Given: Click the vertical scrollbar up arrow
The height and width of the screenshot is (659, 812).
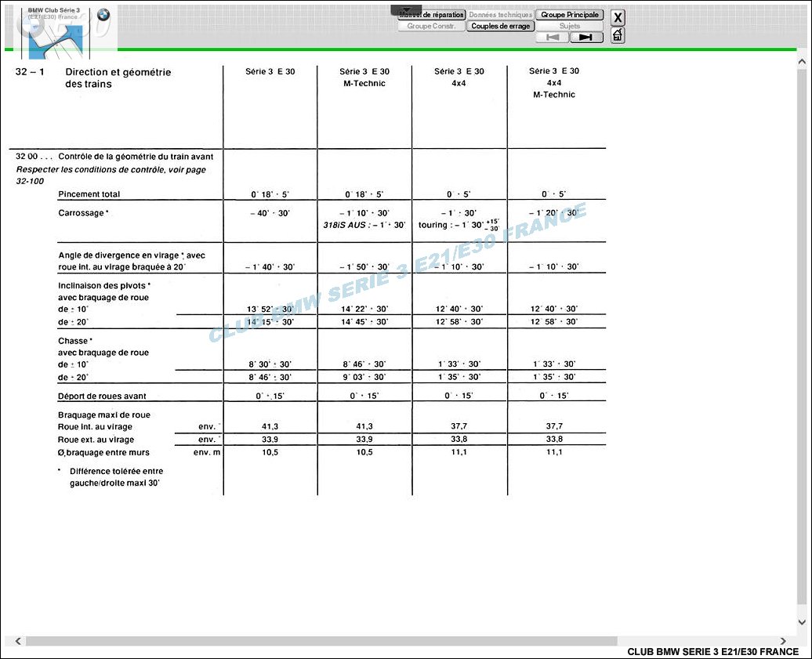Looking at the screenshot, I should (x=802, y=62).
